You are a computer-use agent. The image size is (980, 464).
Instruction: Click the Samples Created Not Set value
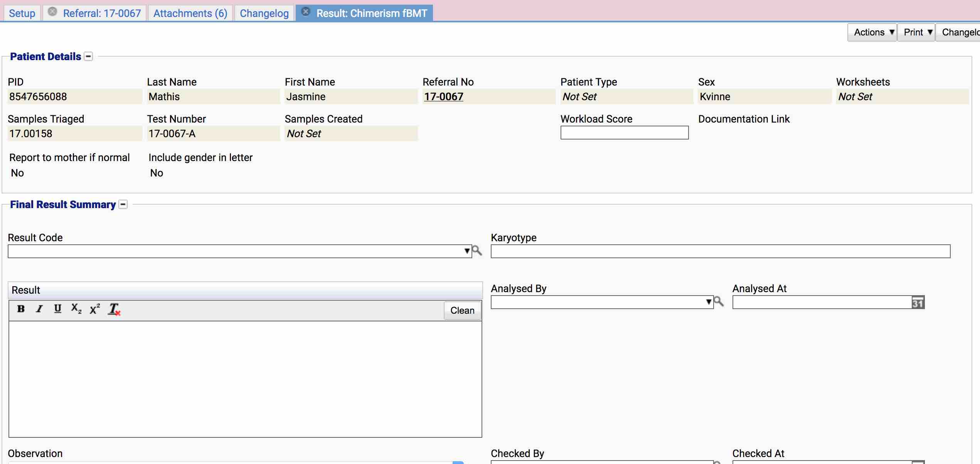point(304,134)
